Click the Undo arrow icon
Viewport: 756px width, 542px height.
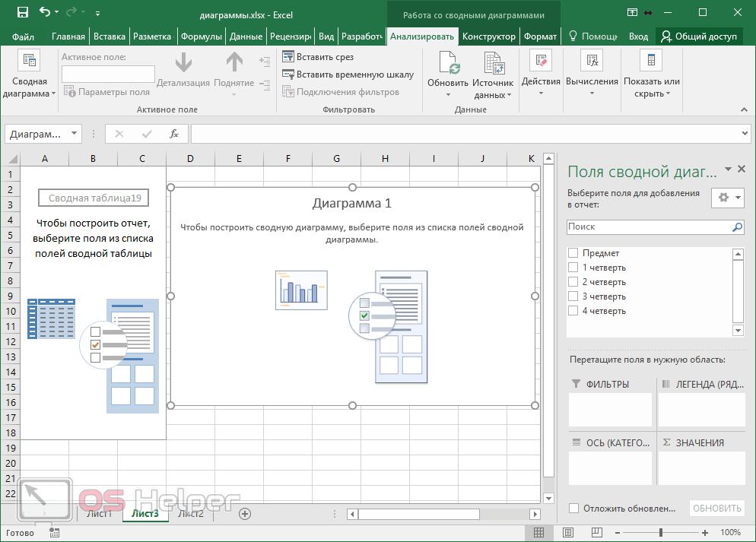(45, 13)
